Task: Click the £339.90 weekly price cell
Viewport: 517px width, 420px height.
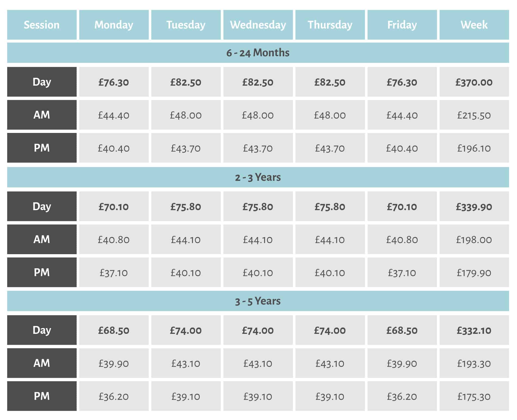Action: [x=474, y=206]
